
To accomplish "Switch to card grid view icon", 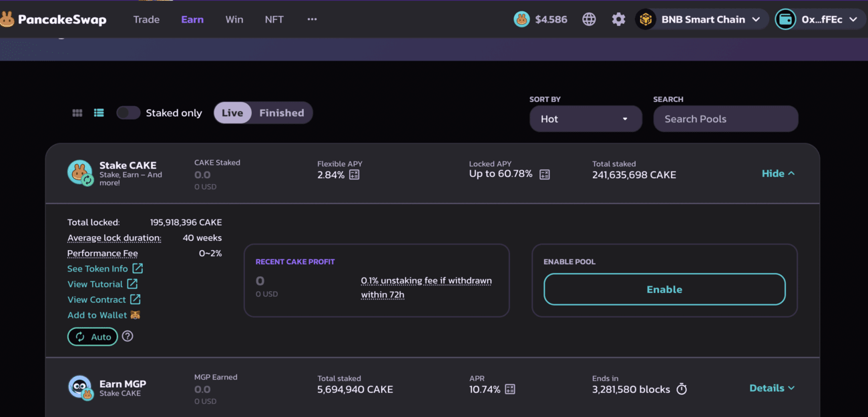I will 77,113.
